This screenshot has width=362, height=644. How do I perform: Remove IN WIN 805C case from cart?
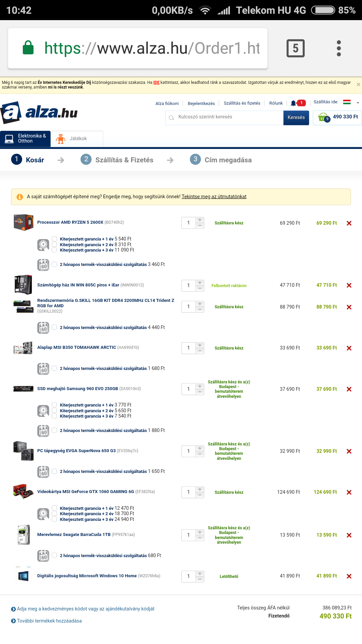[x=349, y=285]
